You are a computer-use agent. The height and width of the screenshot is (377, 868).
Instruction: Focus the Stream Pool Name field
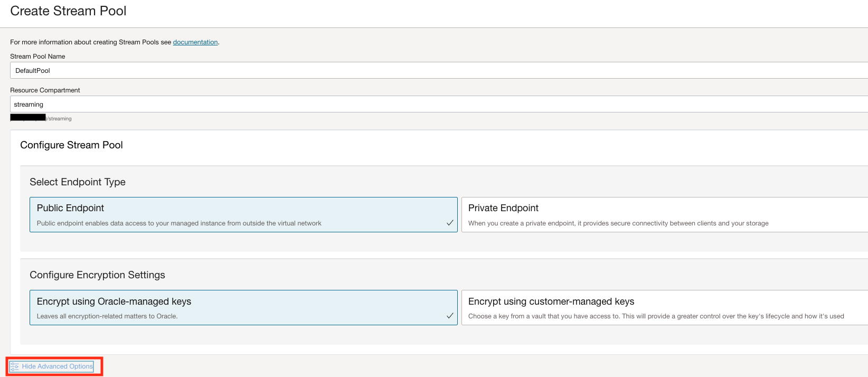coord(438,70)
